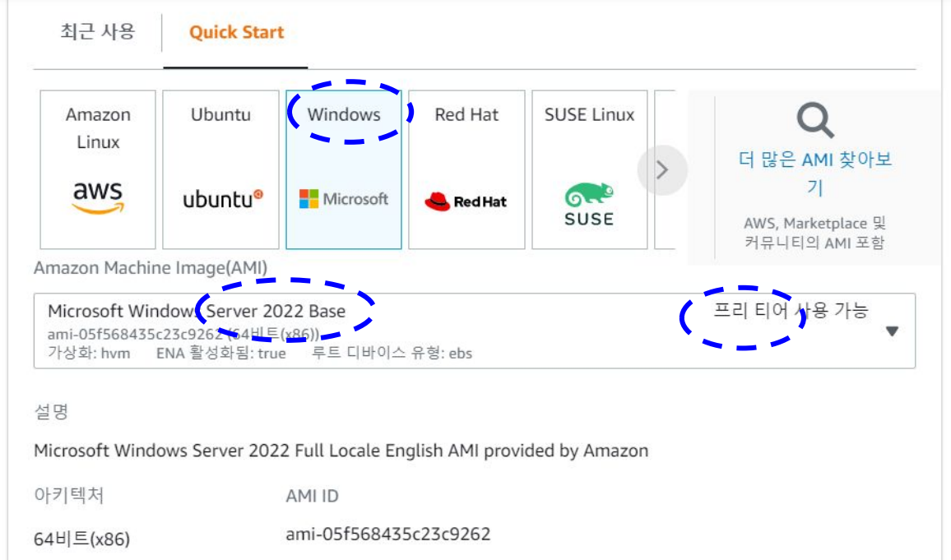The image size is (951, 560).
Task: Click the aws logo icon
Action: [x=98, y=197]
